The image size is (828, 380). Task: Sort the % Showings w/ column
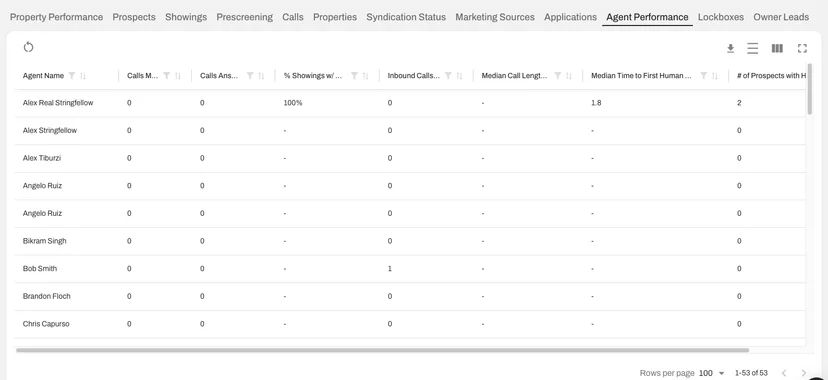coord(365,76)
